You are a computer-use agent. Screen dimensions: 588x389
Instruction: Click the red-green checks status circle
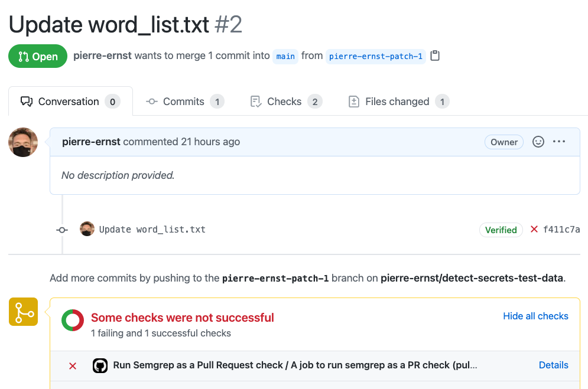(72, 320)
